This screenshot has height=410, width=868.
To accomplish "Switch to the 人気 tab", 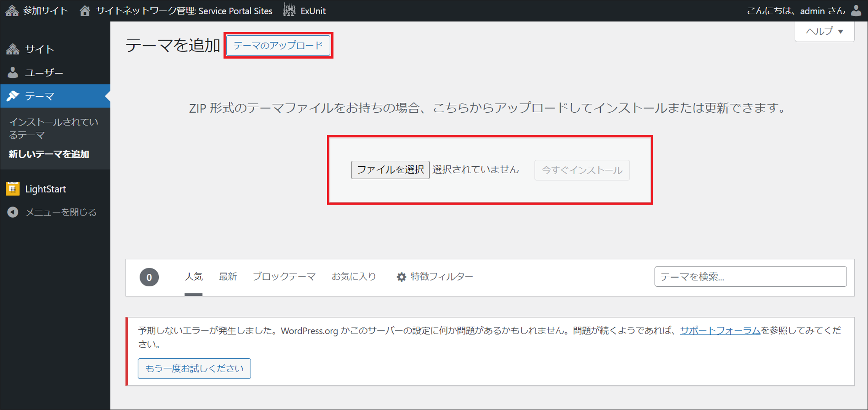I will click(193, 277).
